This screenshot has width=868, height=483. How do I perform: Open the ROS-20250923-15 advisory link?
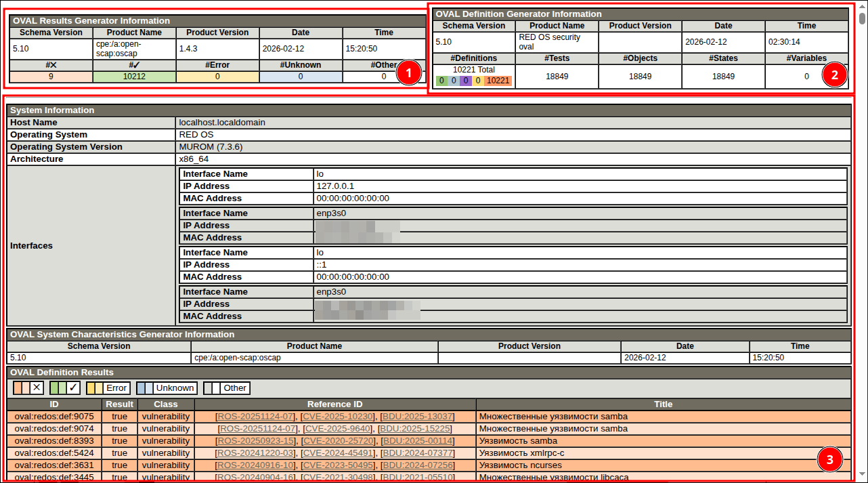[255, 441]
